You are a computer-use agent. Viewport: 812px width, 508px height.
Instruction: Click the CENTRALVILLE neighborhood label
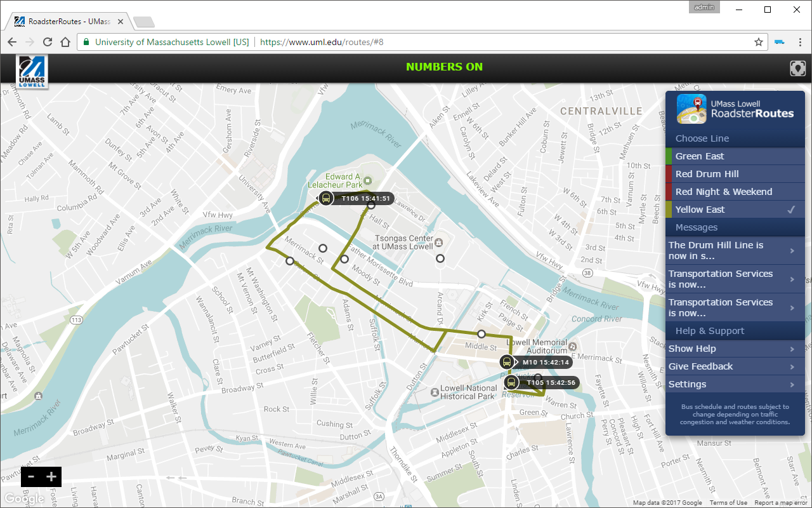point(601,111)
